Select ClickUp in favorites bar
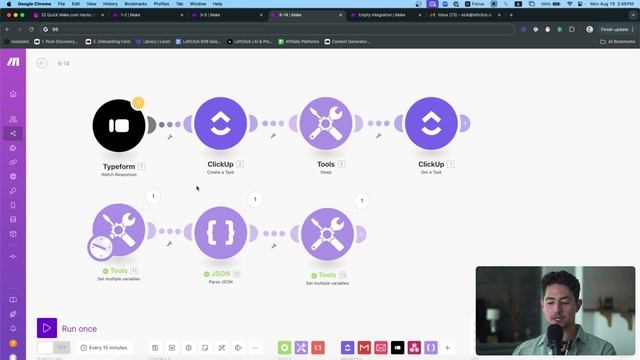 (x=347, y=348)
